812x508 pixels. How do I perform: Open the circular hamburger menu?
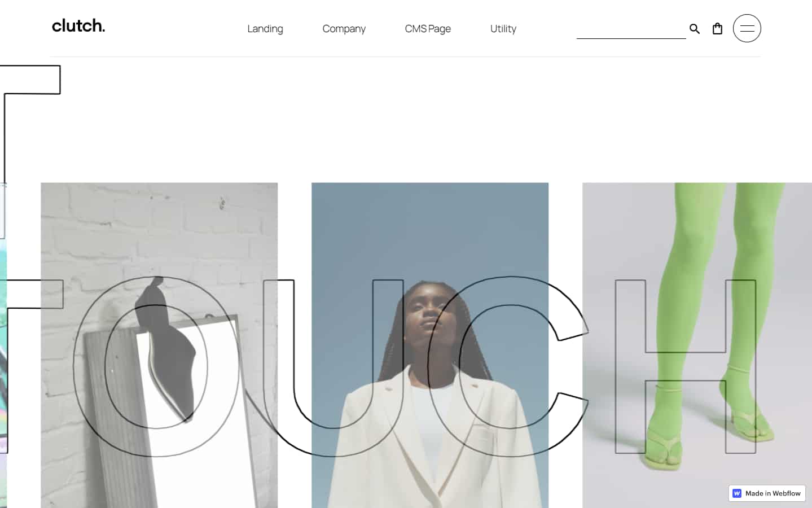[747, 28]
